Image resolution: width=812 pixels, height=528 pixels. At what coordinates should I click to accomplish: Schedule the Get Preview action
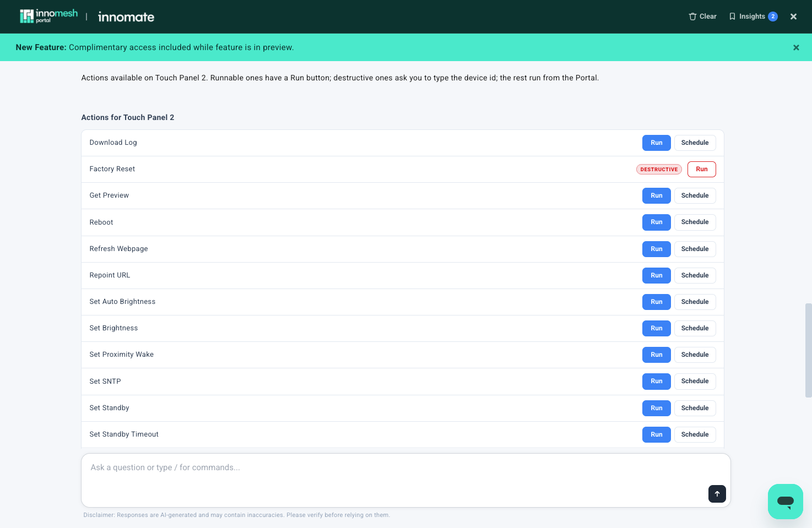pyautogui.click(x=695, y=195)
